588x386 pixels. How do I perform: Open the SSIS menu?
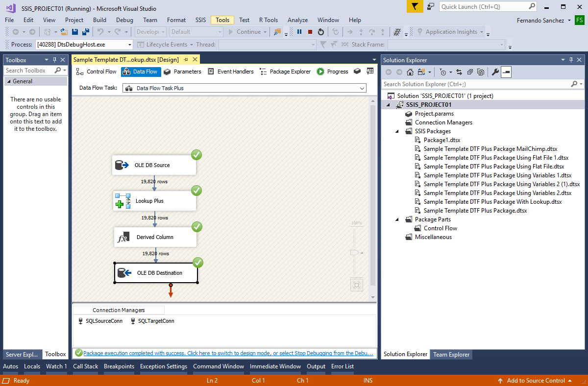[200, 20]
